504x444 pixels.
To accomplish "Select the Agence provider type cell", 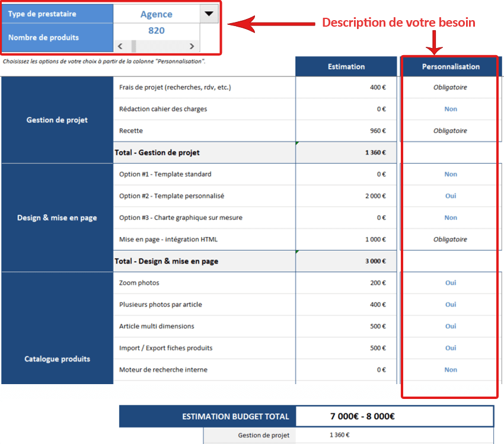I will click(x=157, y=14).
